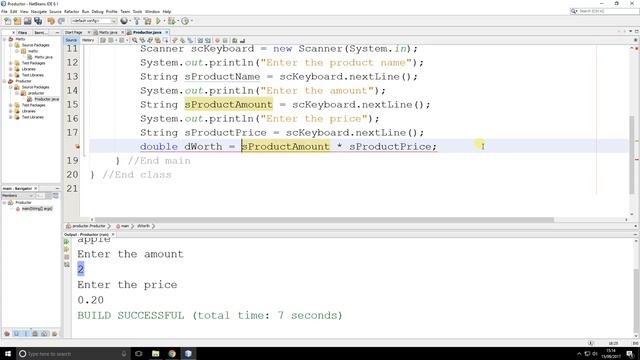This screenshot has width=640, height=360.
Task: Click the New File toolbar icon
Action: click(x=7, y=21)
